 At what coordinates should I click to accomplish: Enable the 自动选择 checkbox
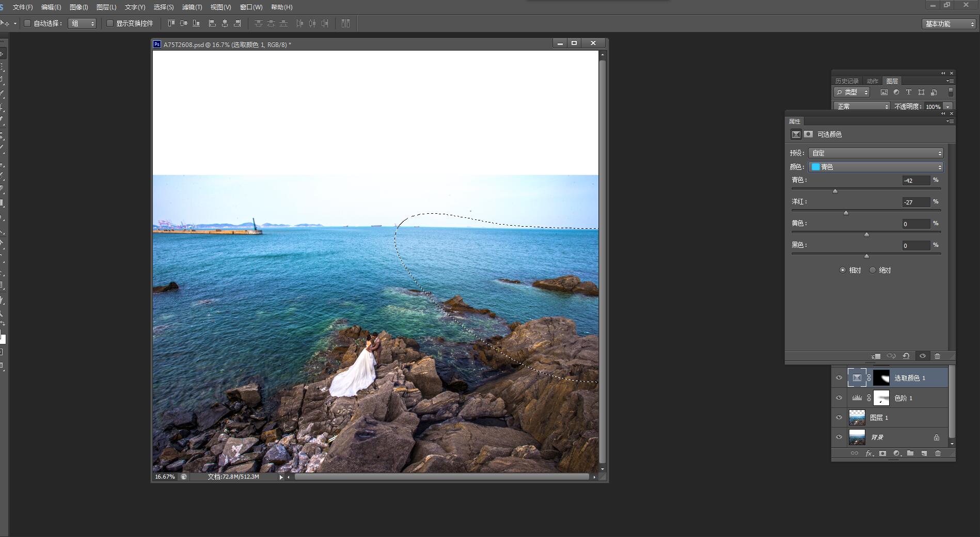pos(27,23)
